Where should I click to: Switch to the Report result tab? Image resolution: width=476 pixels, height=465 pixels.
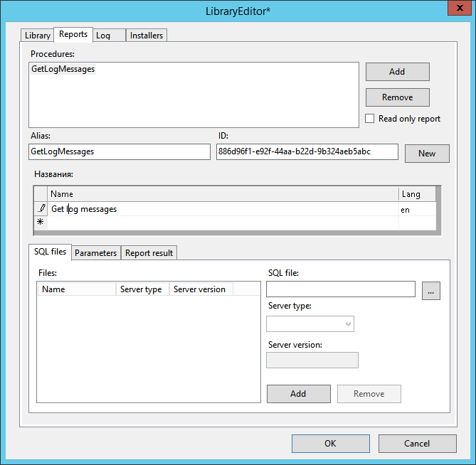click(149, 253)
